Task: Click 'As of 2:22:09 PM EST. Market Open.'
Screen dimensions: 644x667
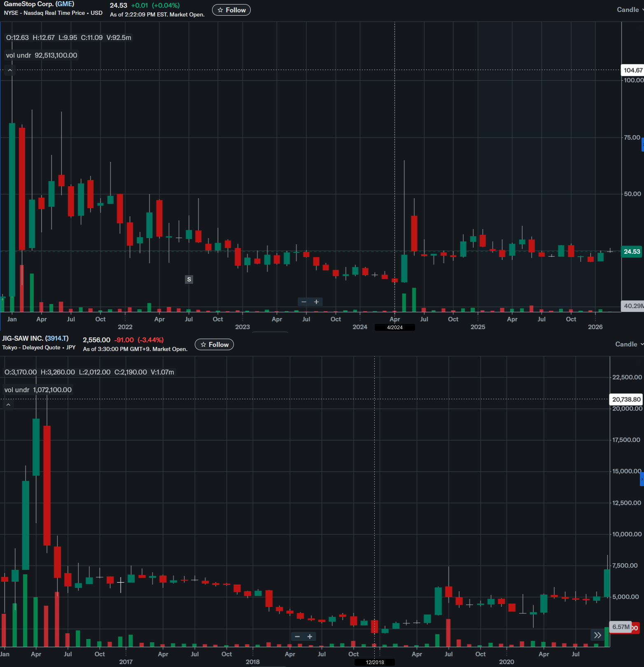Action: tap(157, 14)
